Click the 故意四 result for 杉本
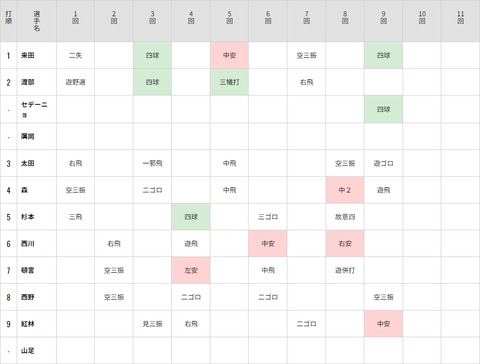This screenshot has height=364, width=480. click(345, 217)
